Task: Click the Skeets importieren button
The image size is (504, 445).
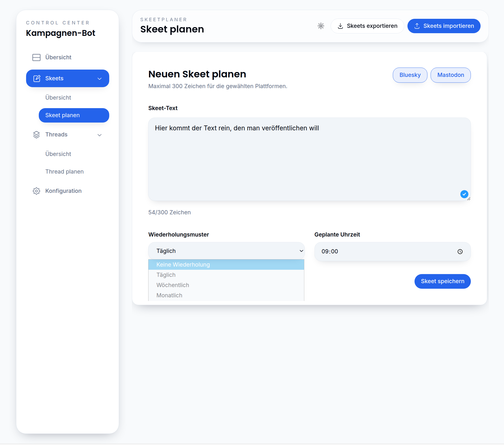Action: pyautogui.click(x=444, y=26)
